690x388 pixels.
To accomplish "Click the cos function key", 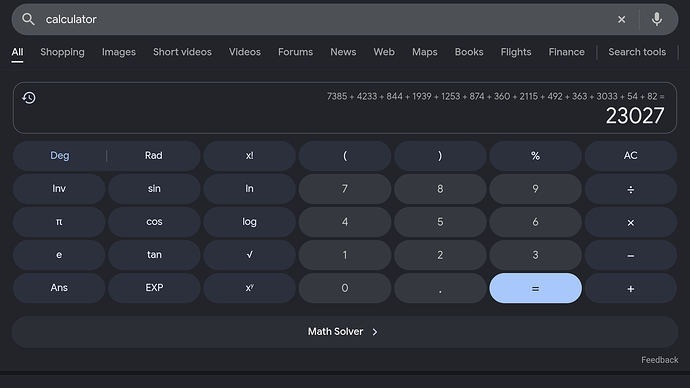I will click(x=154, y=222).
